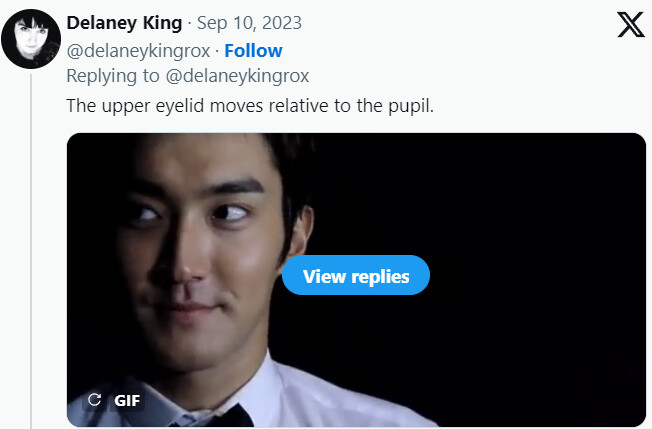Image resolution: width=652 pixels, height=429 pixels.
Task: Click Delaney King's profile avatar
Action: click(x=32, y=38)
